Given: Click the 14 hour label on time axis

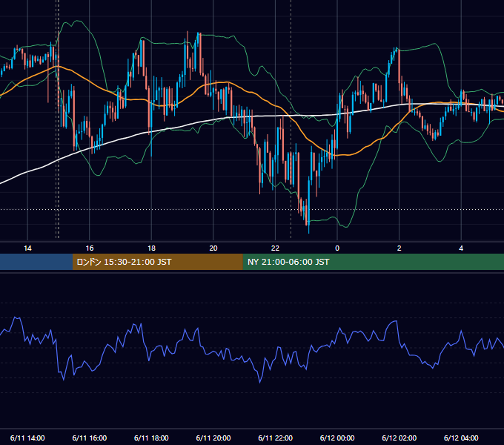Looking at the screenshot, I should pyautogui.click(x=27, y=248).
